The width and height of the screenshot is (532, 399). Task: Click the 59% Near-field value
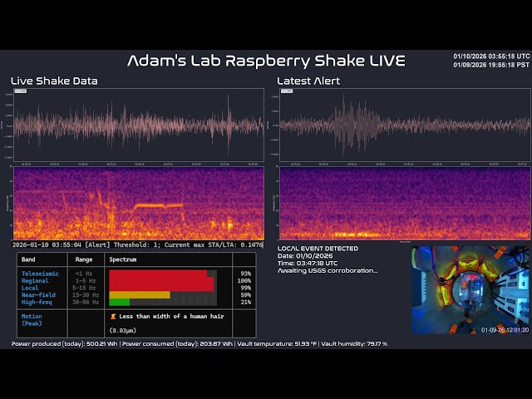coord(246,295)
